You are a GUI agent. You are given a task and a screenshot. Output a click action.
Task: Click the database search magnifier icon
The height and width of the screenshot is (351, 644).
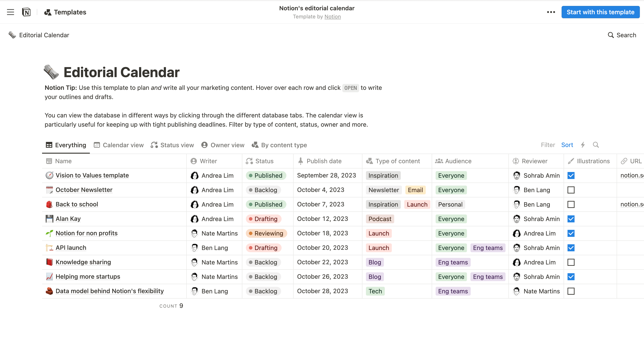[596, 145]
